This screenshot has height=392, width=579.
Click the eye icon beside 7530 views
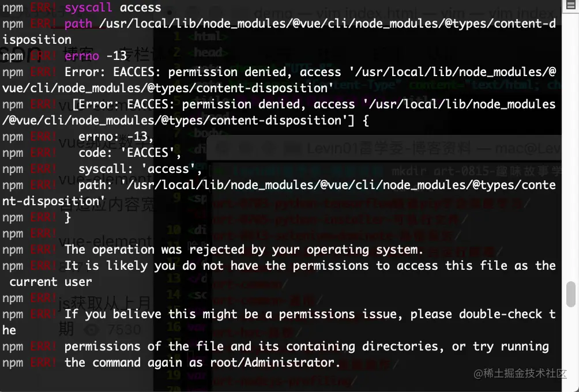[91, 330]
